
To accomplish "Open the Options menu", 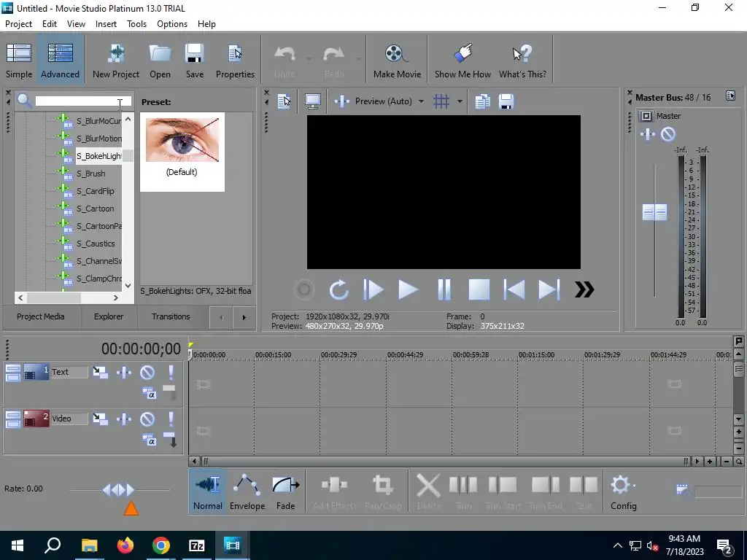I will click(x=172, y=24).
